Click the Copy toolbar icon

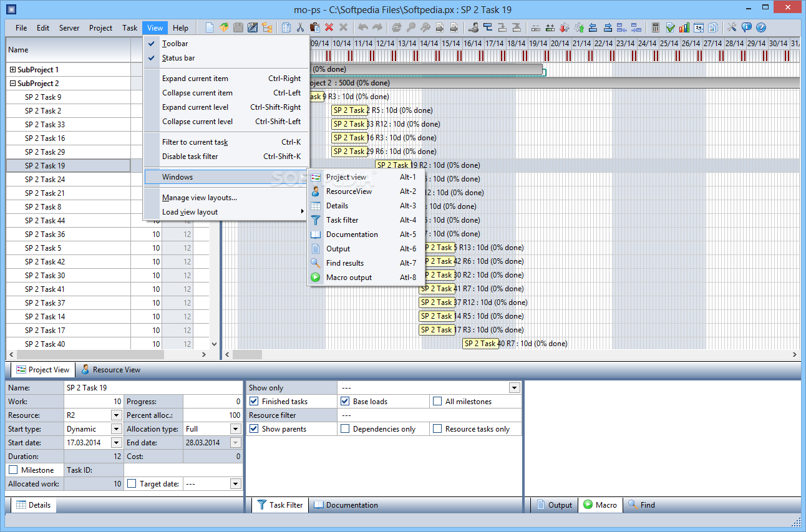[x=286, y=27]
